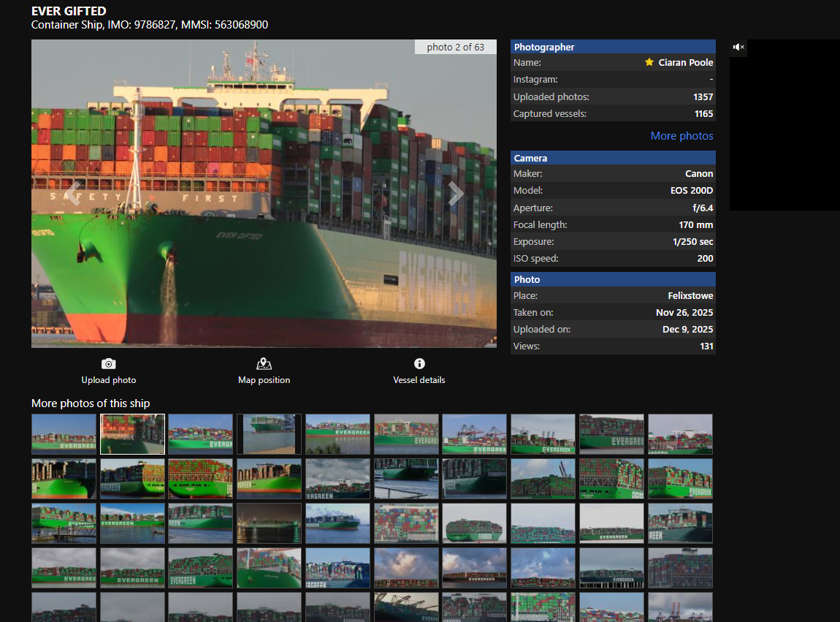The image size is (840, 622).
Task: Click the Map position text label
Action: click(x=264, y=380)
